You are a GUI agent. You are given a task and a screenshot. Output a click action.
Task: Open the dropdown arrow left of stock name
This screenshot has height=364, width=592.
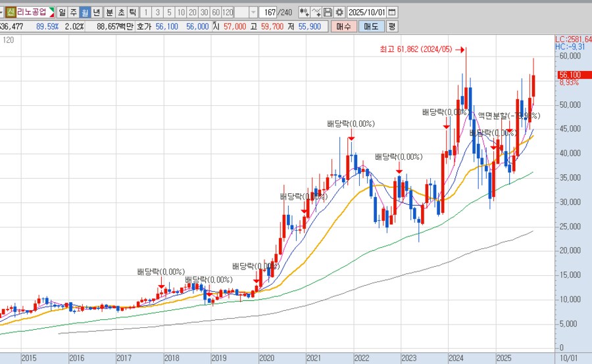click(2, 12)
